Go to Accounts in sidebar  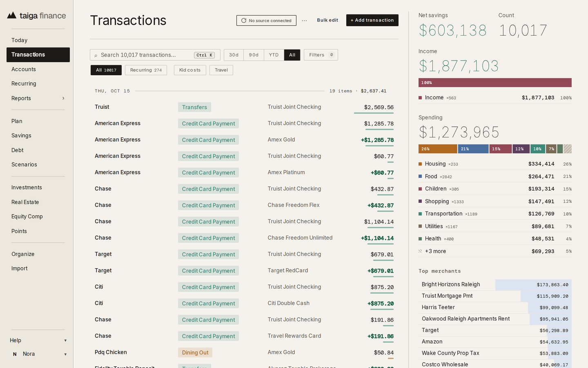tap(38, 69)
